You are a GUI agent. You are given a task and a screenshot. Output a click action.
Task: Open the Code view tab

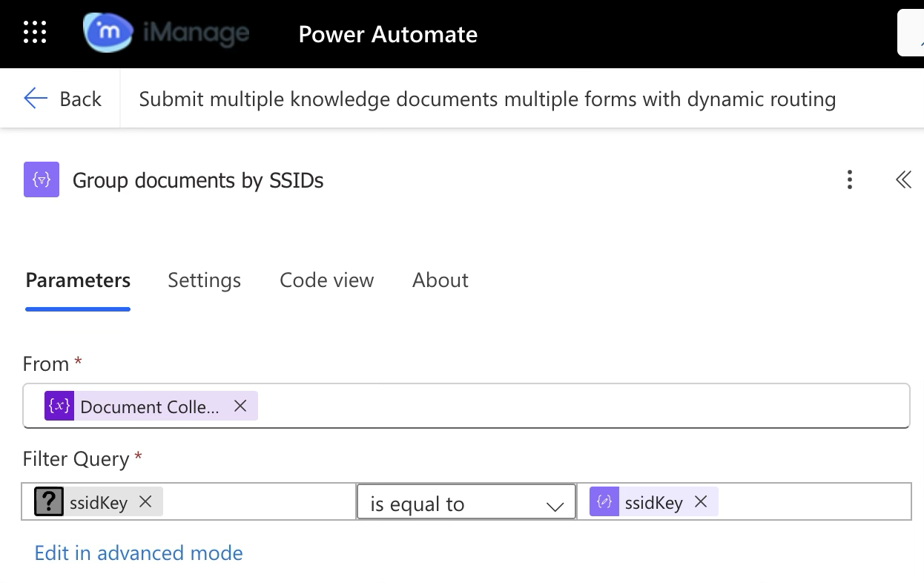[326, 280]
